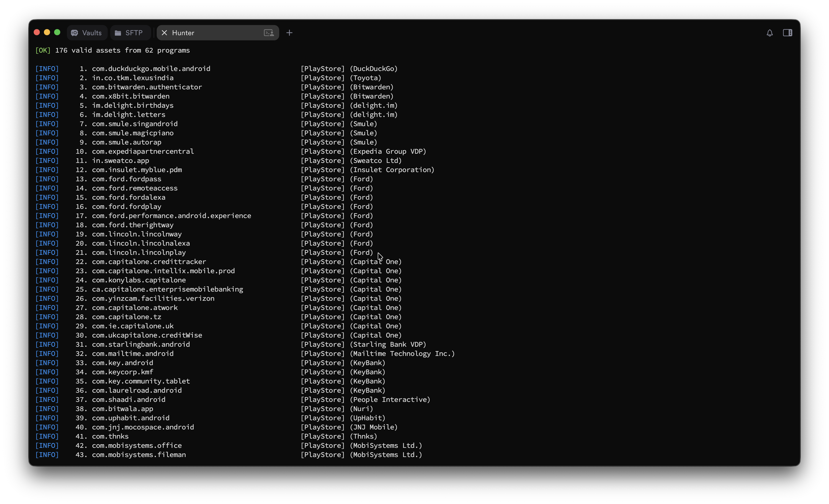This screenshot has height=504, width=829.
Task: Click the com.duckduckgo.mobile.android package line
Action: 151,69
